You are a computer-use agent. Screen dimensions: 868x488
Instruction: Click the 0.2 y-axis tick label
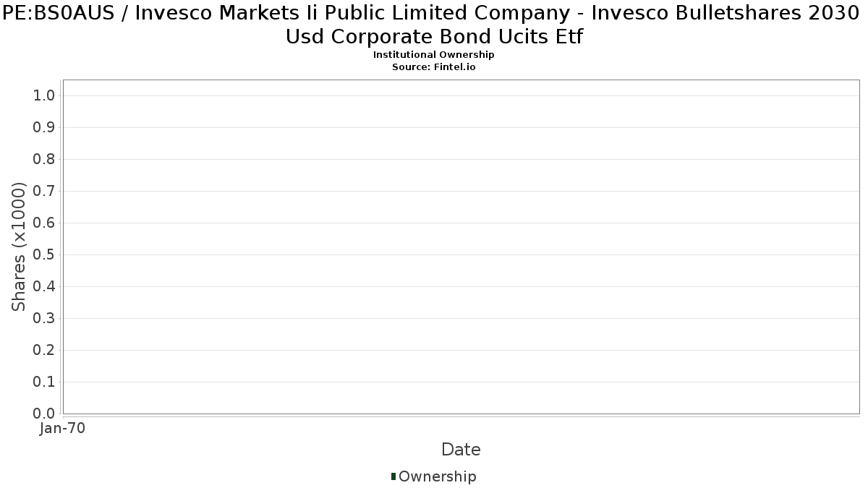click(x=45, y=351)
